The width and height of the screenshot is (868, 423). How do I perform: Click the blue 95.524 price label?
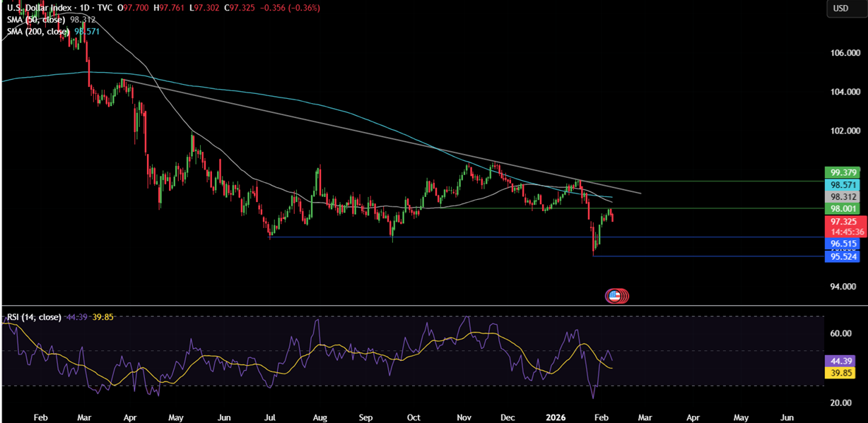844,256
